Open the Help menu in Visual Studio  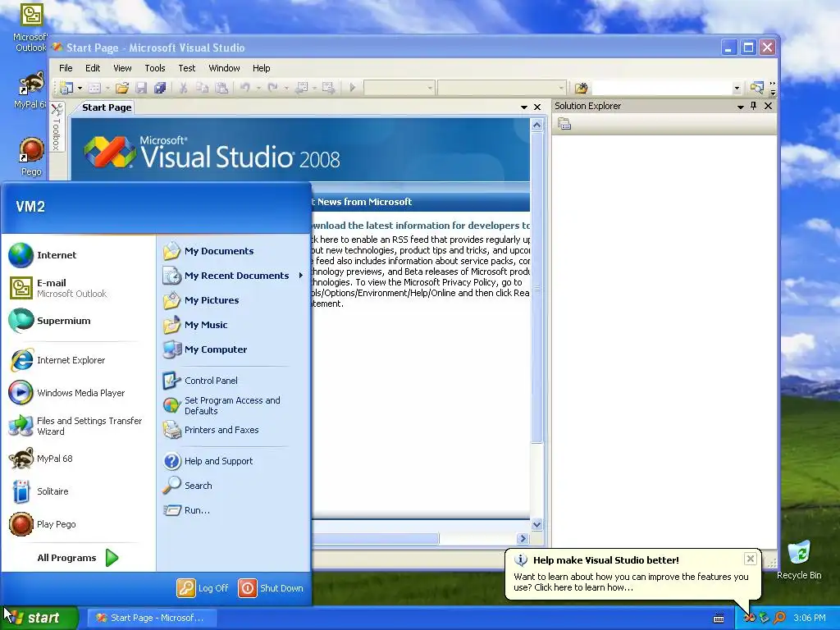tap(262, 68)
